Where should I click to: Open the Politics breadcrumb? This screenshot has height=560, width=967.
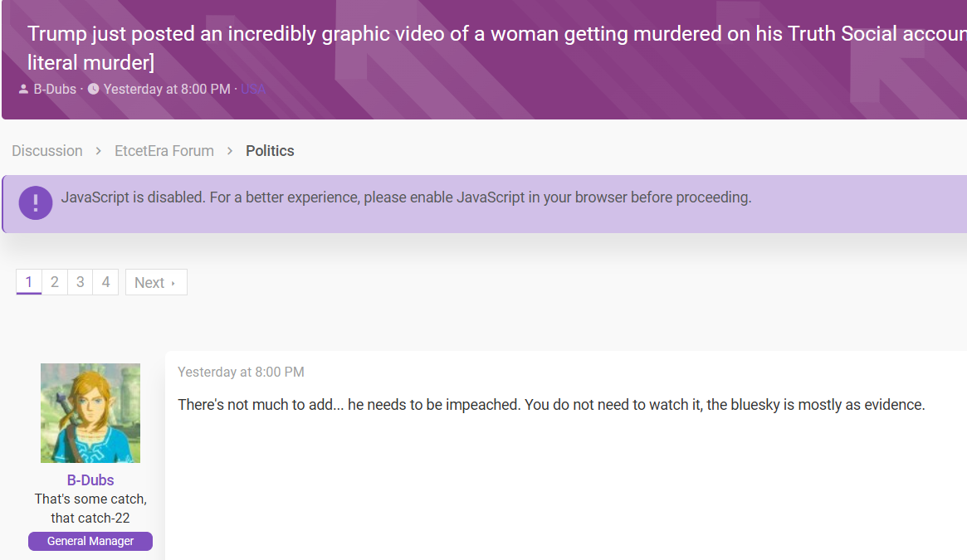coord(270,151)
